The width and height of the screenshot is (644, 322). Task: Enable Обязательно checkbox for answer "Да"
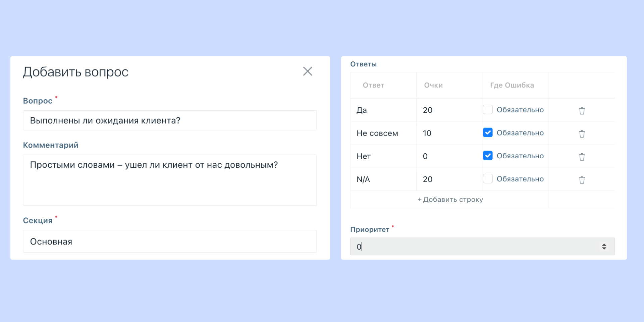point(488,109)
